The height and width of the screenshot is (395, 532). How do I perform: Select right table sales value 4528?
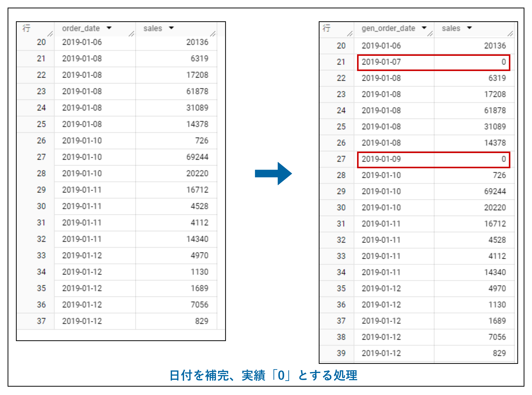(x=497, y=240)
